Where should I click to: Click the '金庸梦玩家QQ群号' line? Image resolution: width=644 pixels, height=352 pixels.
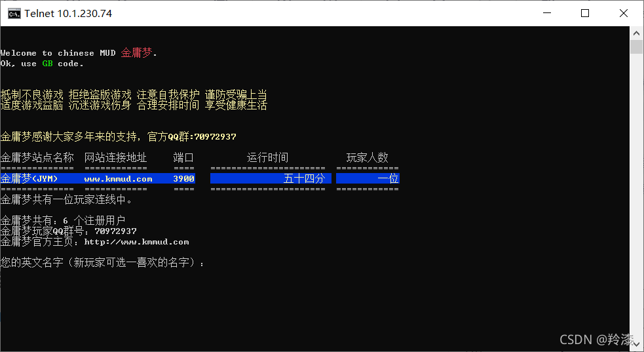point(69,231)
